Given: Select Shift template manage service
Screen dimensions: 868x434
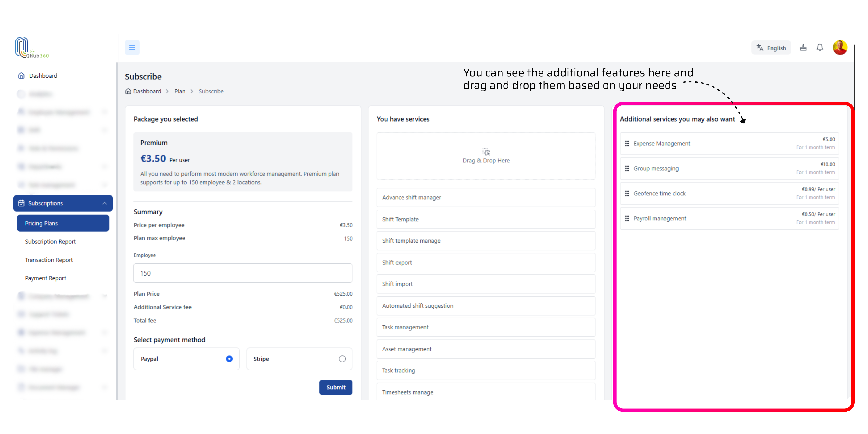Looking at the screenshot, I should pos(486,241).
